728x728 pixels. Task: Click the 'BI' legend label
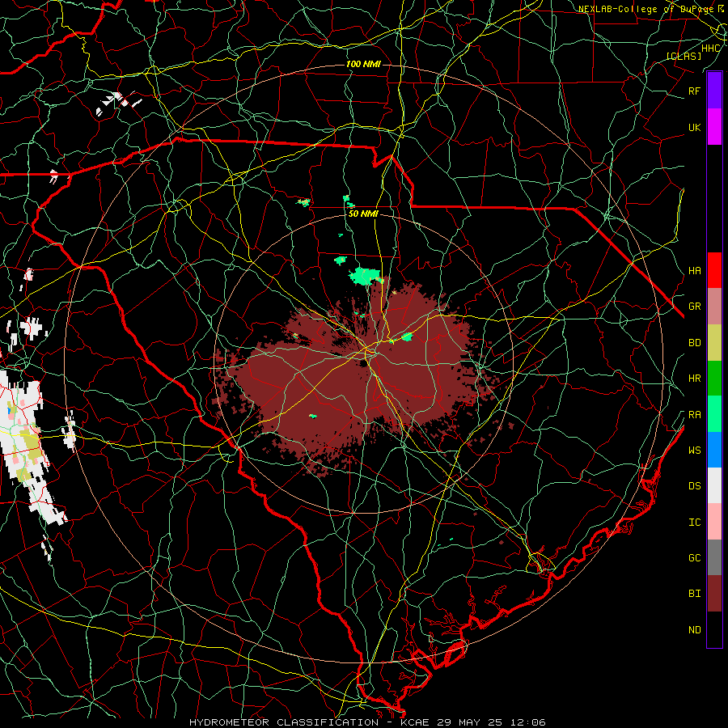pos(694,594)
